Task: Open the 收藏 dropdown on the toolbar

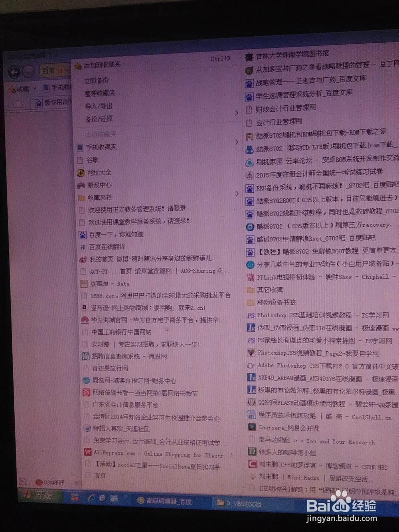Action: point(23,89)
